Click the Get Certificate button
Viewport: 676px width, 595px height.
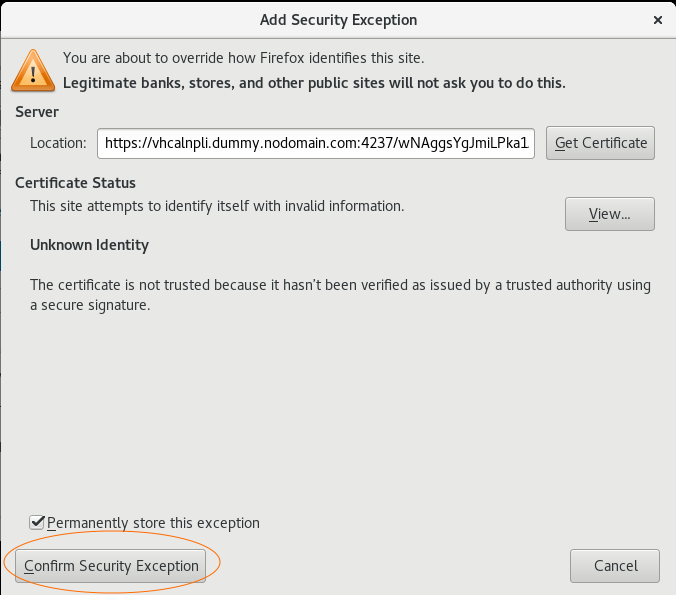pos(600,143)
